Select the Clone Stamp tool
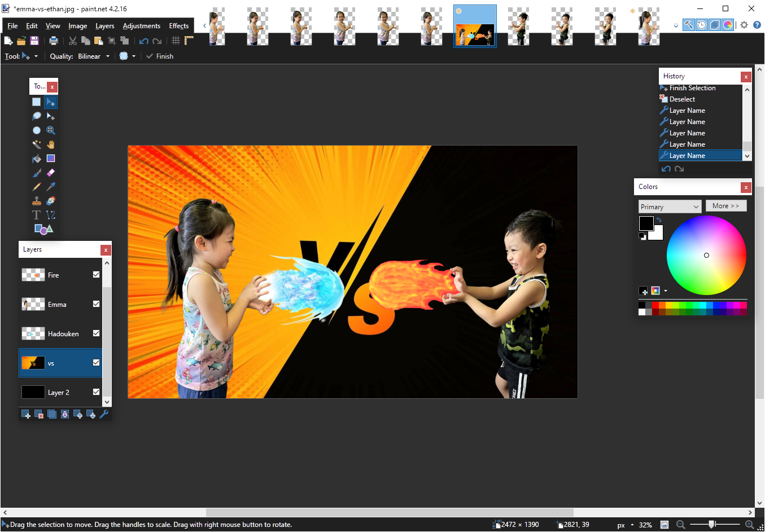The width and height of the screenshot is (765, 532). (37, 201)
